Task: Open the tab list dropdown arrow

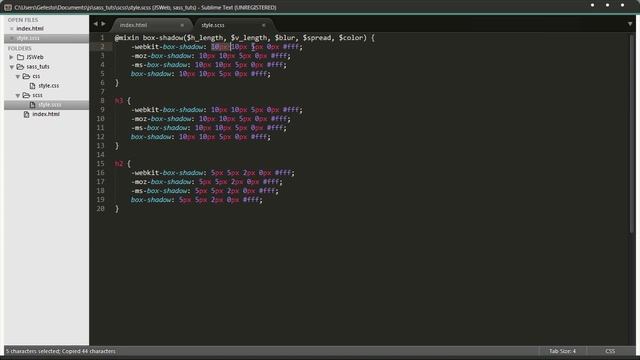Action: click(630, 24)
